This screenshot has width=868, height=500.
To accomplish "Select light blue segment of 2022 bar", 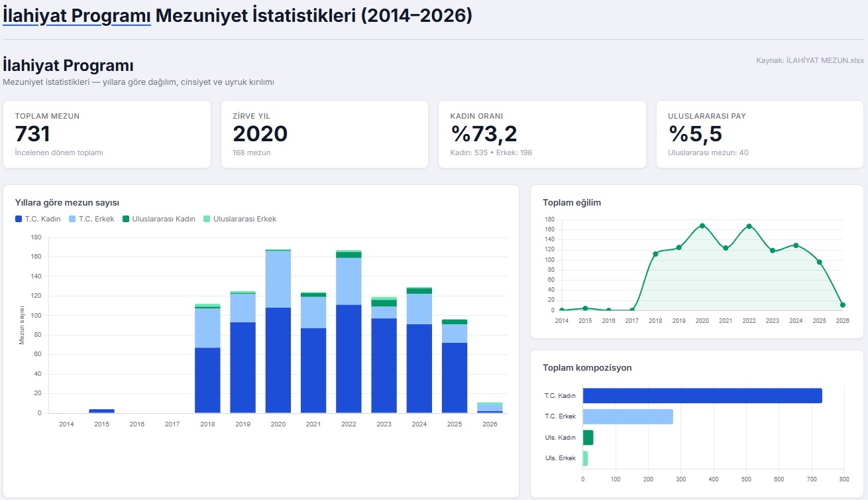I will click(349, 281).
